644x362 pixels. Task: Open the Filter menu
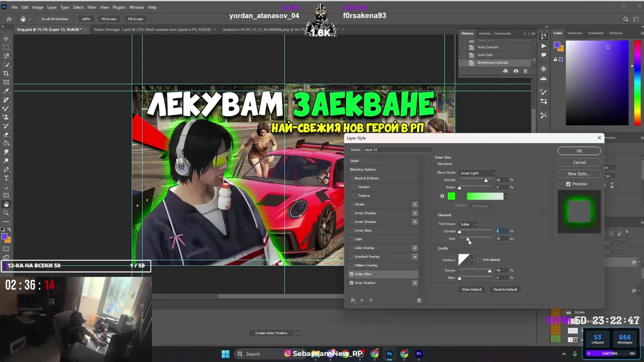(92, 8)
